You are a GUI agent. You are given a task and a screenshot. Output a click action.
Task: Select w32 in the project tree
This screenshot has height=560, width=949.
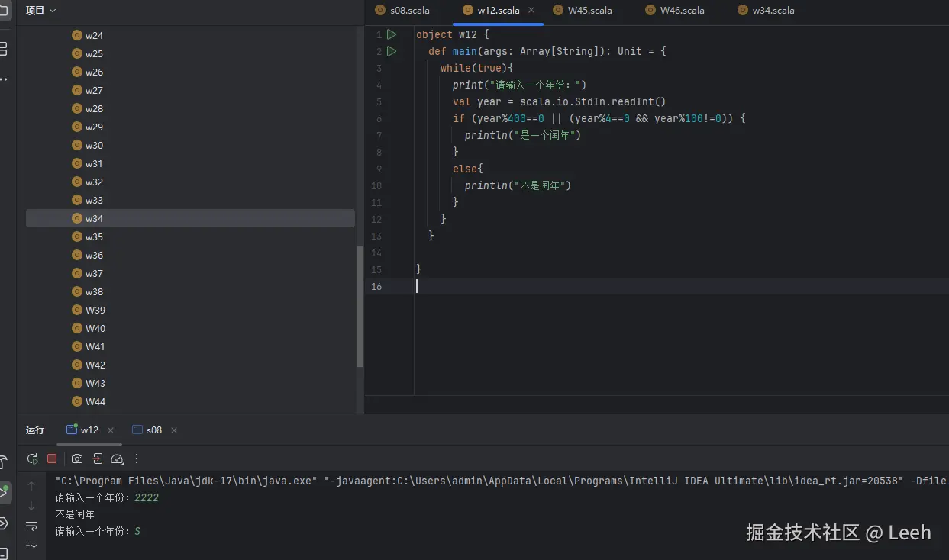(190, 182)
